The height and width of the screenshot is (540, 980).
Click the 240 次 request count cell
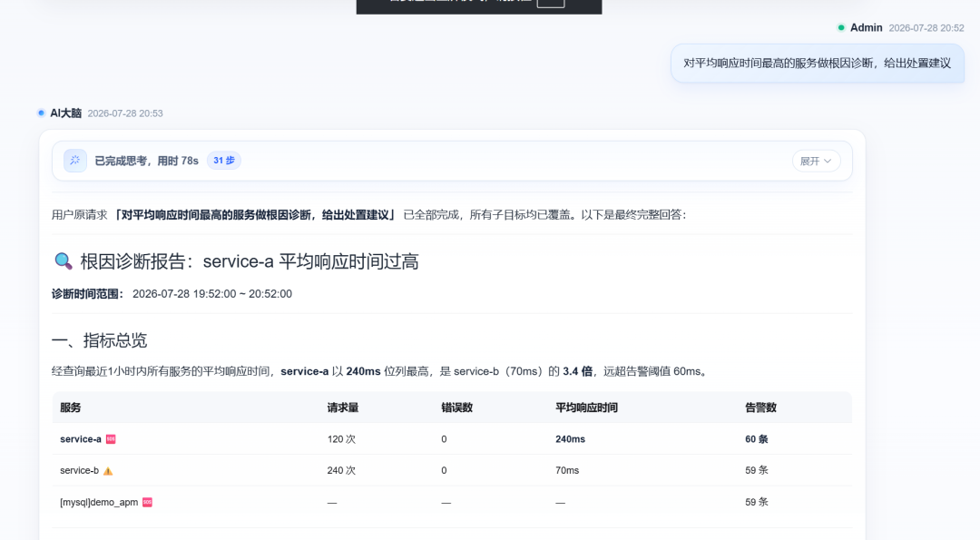click(x=341, y=471)
